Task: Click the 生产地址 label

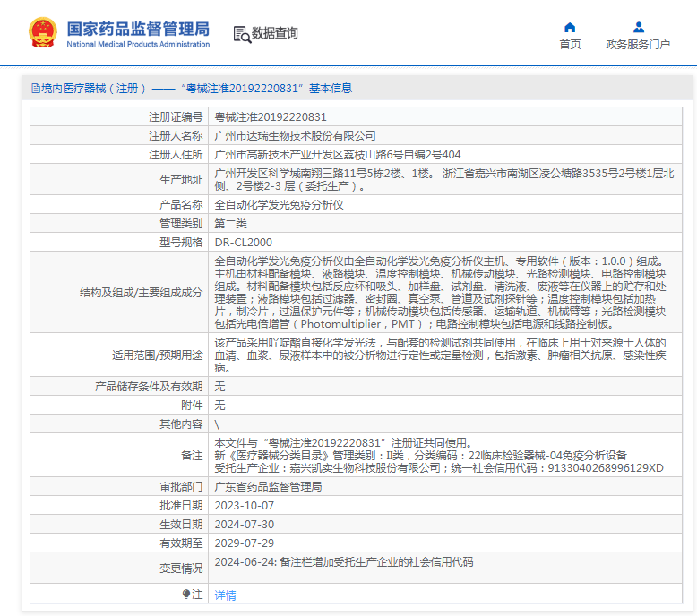Action: point(181,180)
